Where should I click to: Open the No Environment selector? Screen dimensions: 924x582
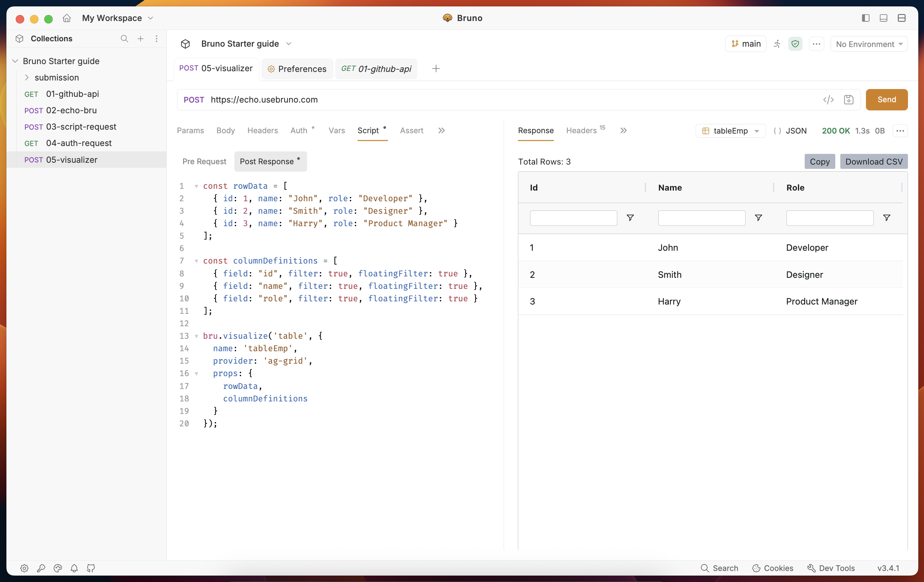(869, 44)
